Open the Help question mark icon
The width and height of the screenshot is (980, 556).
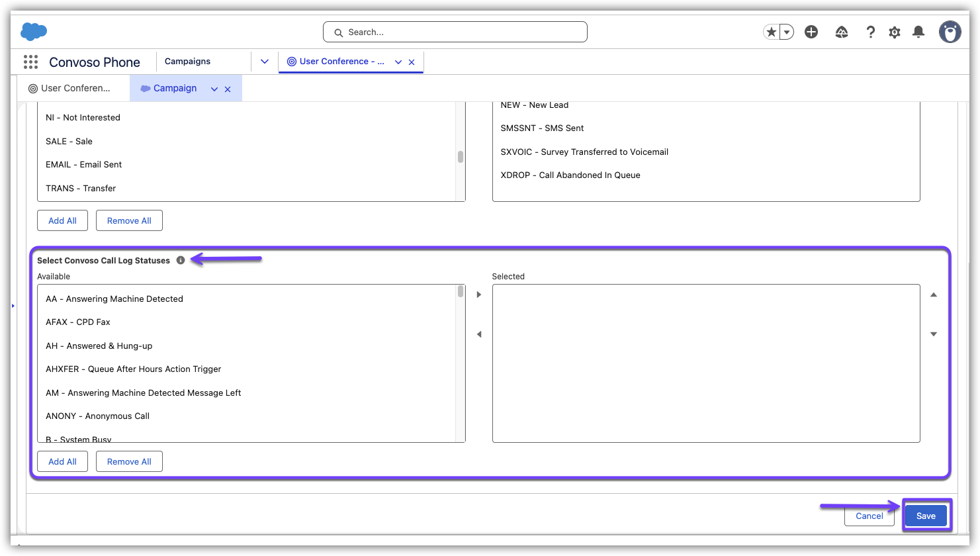click(x=870, y=32)
